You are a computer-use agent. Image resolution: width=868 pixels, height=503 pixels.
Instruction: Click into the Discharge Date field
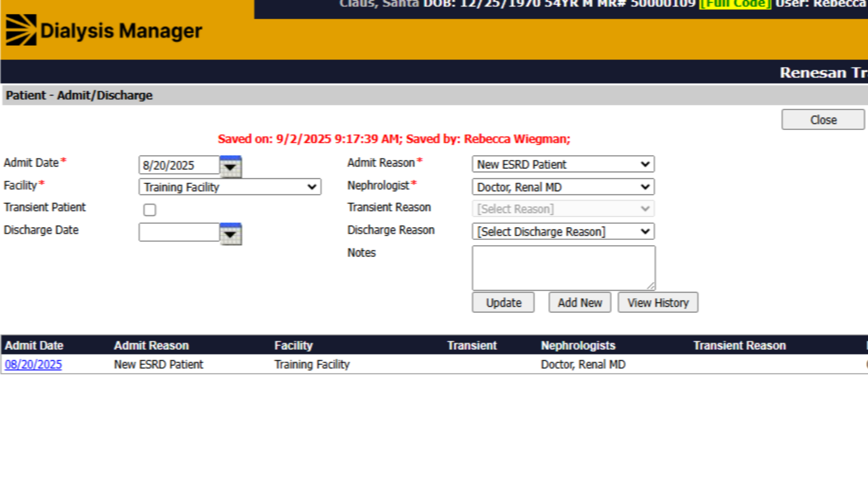click(x=179, y=232)
